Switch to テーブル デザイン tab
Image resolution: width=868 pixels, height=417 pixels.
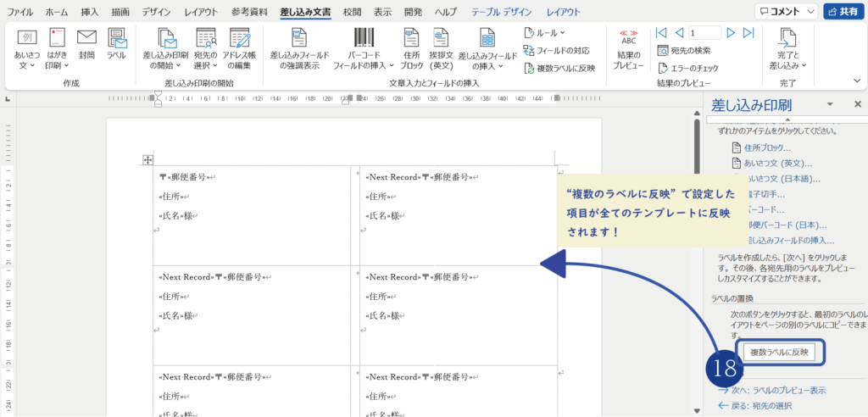click(x=502, y=12)
